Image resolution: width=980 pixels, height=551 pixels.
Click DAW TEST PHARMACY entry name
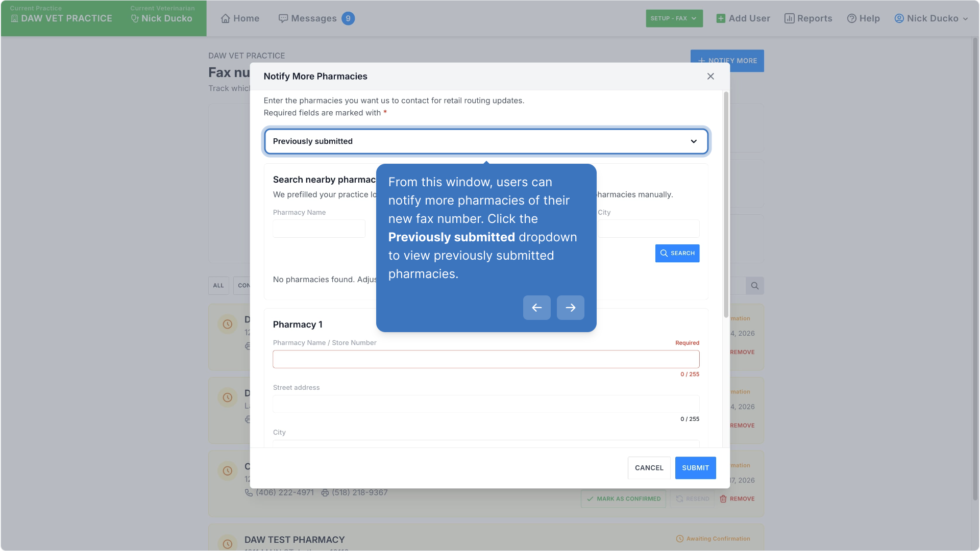295,540
